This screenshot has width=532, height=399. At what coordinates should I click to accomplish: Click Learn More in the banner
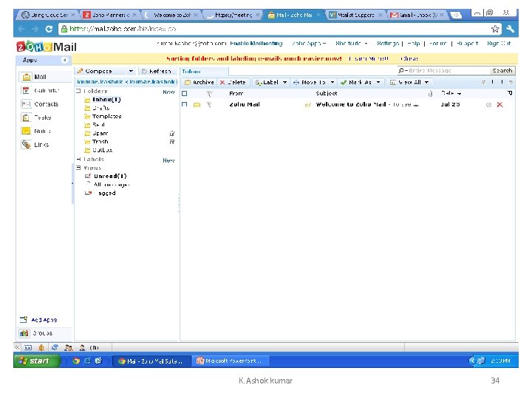click(369, 58)
